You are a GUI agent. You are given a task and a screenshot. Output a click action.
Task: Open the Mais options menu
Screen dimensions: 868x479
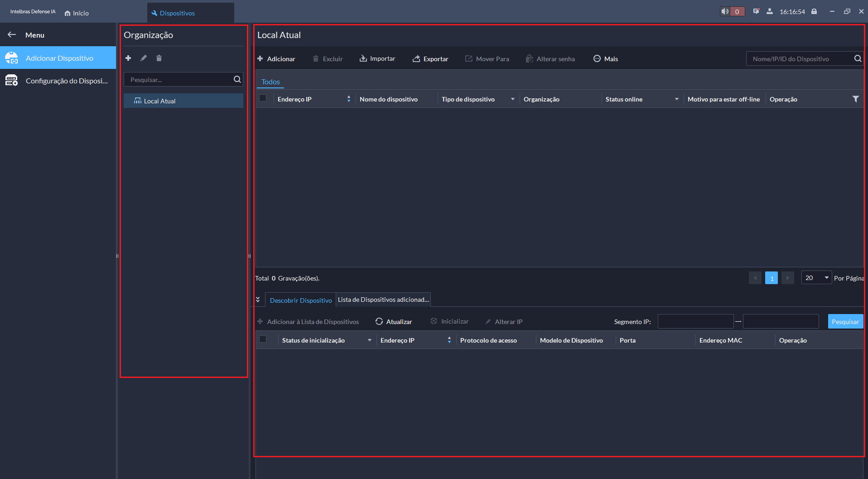606,59
